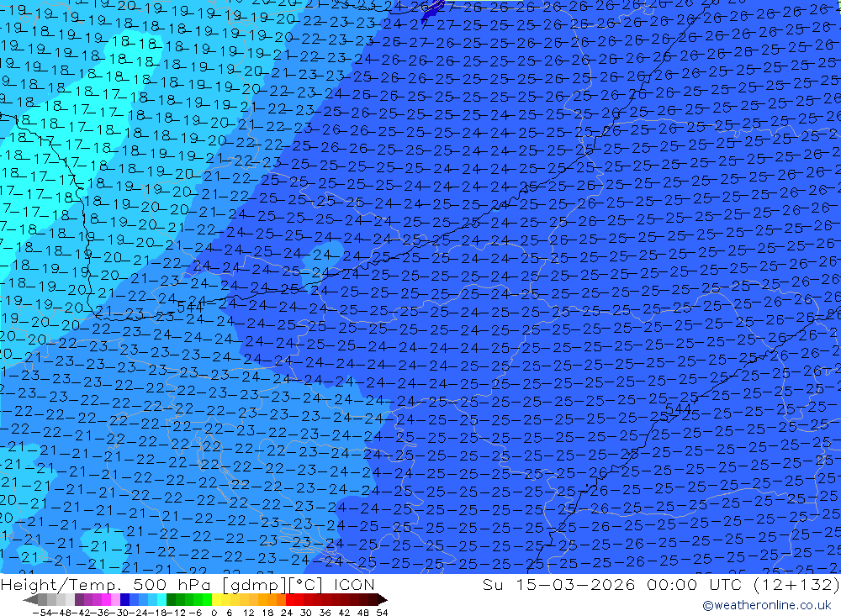Click the "42" legend scale label
This screenshot has height=616, width=841.
(344, 613)
